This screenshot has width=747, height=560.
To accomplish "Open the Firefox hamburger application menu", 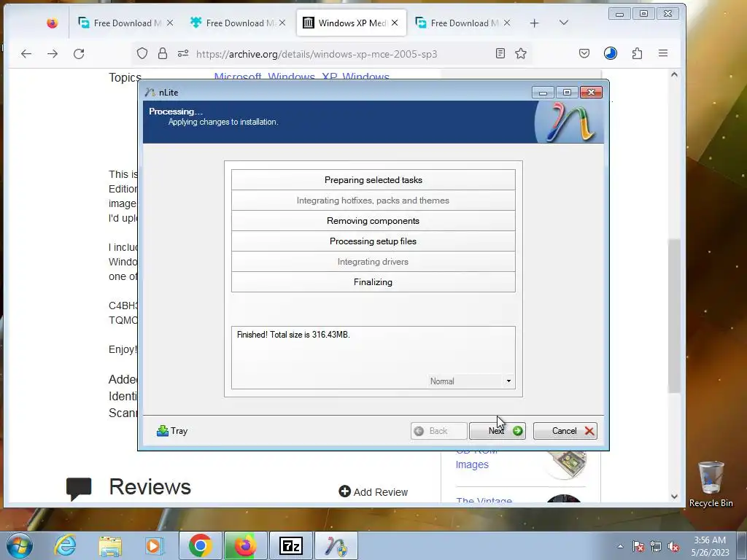I will (663, 53).
